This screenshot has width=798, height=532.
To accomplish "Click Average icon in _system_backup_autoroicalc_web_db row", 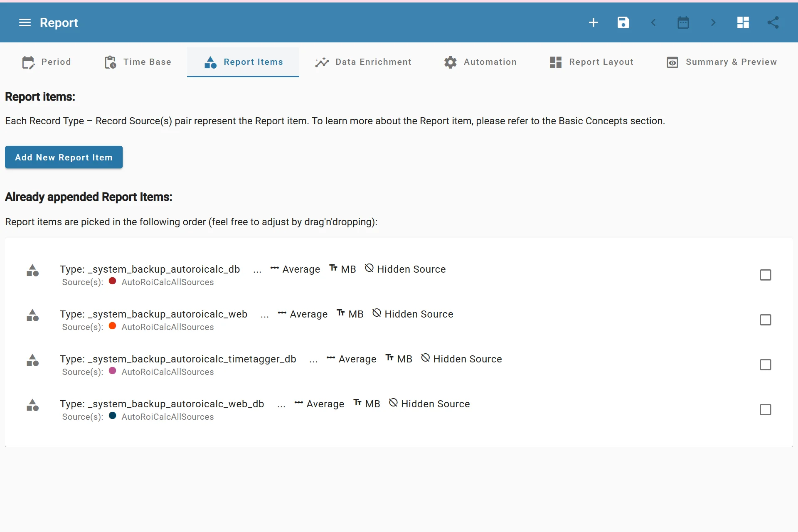I will tap(298, 403).
